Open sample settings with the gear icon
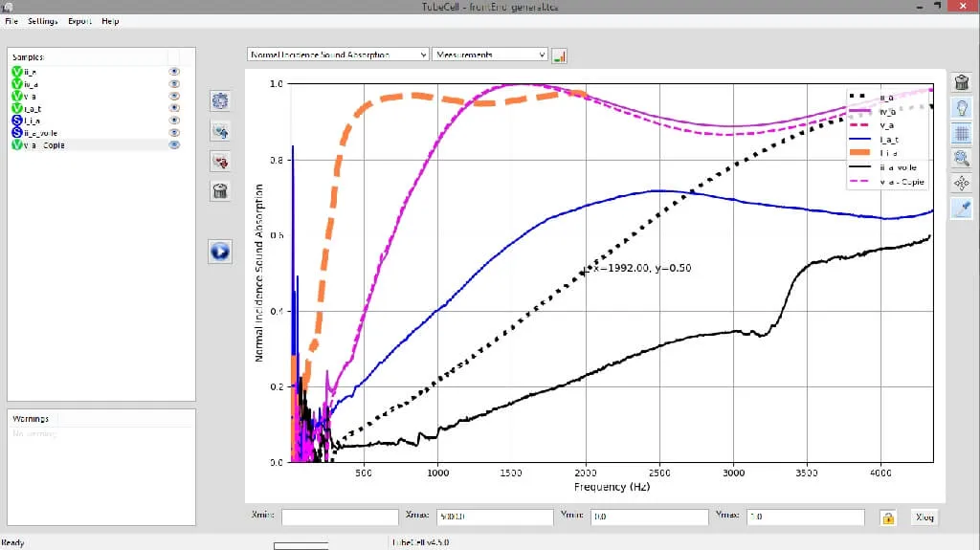This screenshot has height=550, width=980. (x=220, y=101)
